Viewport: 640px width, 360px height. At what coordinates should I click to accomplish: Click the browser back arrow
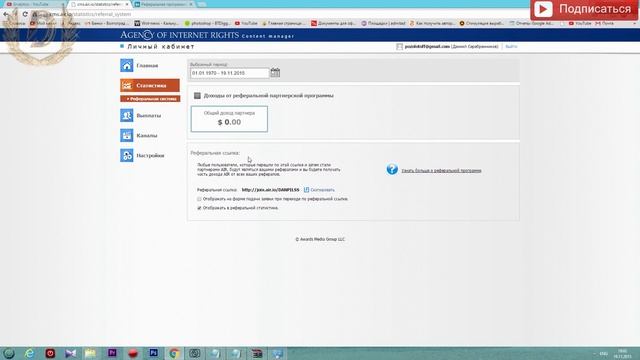tap(6, 14)
